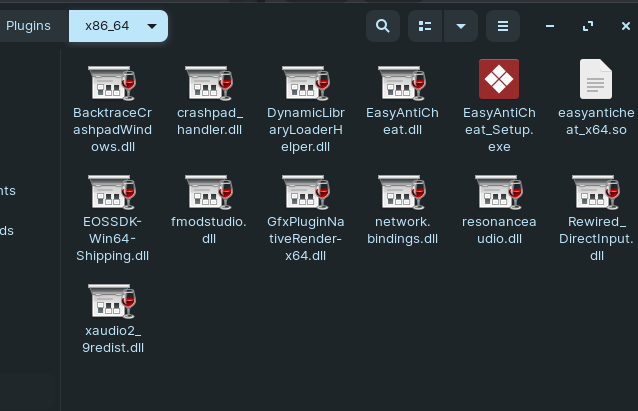Open the hamburger main menu
Image resolution: width=638 pixels, height=411 pixels.
503,26
